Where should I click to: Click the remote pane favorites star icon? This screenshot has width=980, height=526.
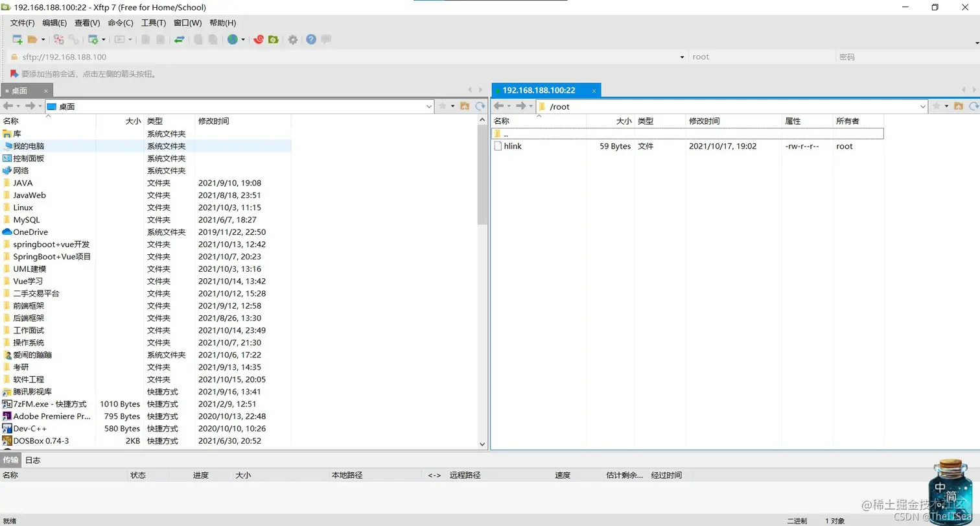(936, 106)
